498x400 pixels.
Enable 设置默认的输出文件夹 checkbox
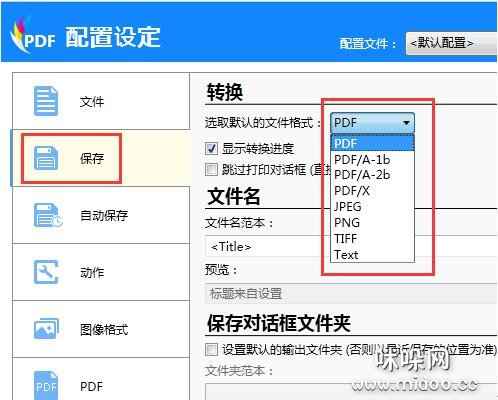click(211, 350)
